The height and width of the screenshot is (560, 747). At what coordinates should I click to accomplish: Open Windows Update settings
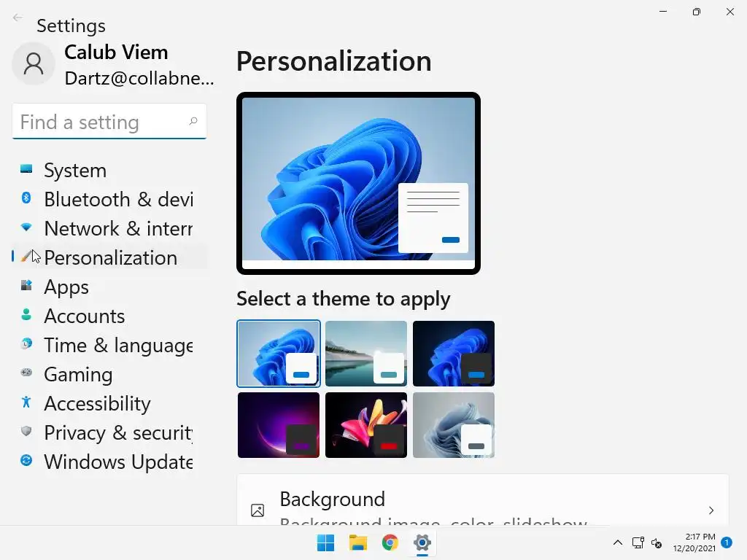click(109, 462)
